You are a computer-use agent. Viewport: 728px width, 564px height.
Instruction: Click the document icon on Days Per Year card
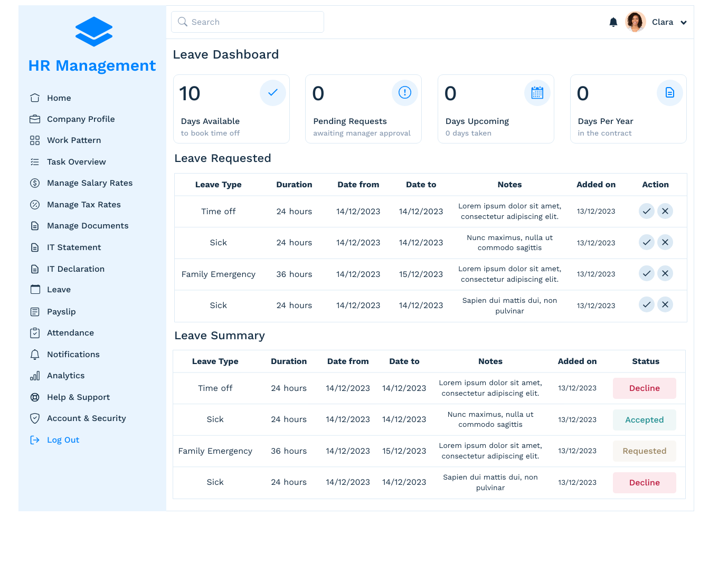(x=669, y=93)
